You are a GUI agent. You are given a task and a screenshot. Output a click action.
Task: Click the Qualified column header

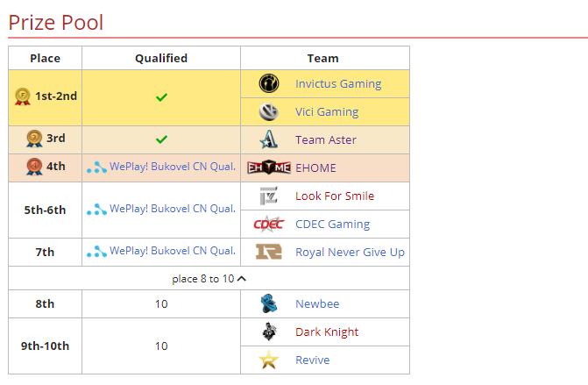pyautogui.click(x=161, y=58)
